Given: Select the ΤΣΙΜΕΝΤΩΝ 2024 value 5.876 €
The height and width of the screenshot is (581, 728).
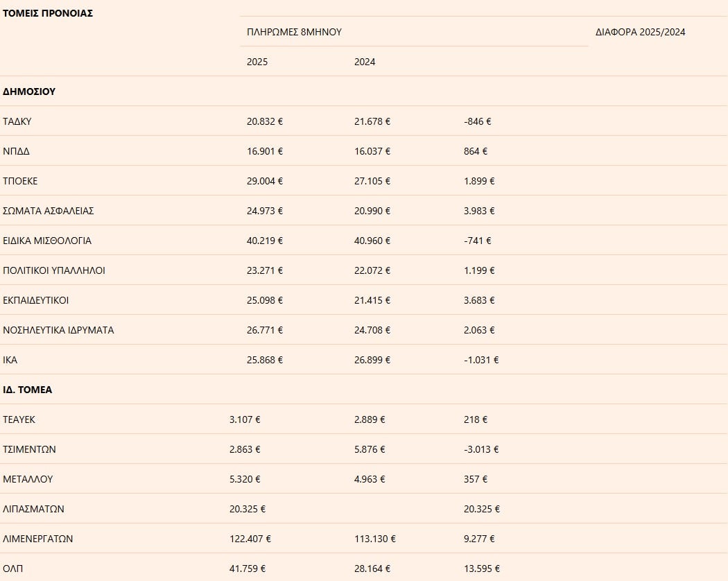Looking at the screenshot, I should (x=370, y=449).
